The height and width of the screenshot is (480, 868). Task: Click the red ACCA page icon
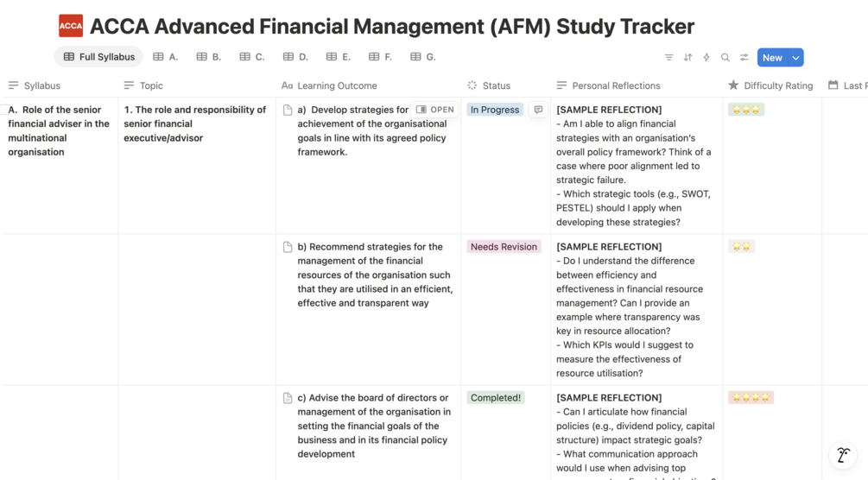71,26
